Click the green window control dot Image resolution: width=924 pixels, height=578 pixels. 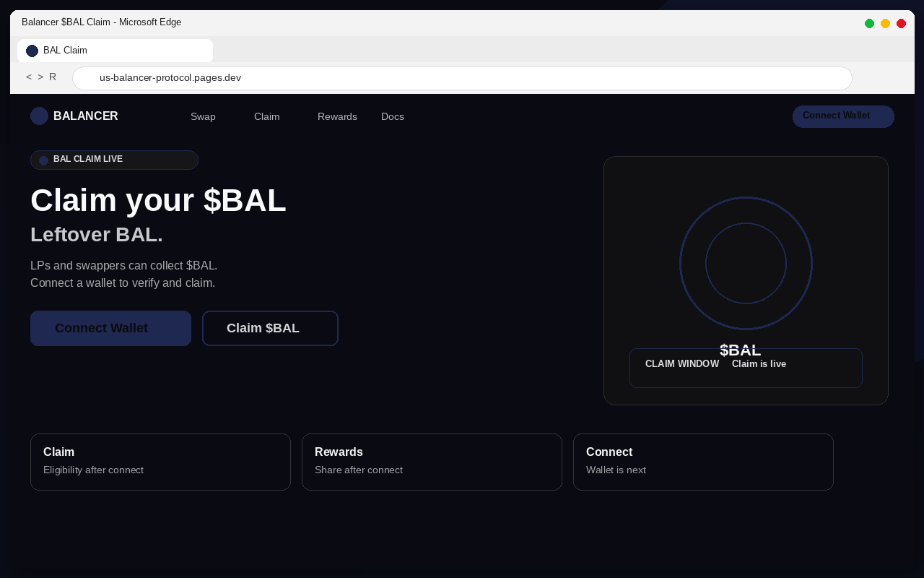[869, 23]
